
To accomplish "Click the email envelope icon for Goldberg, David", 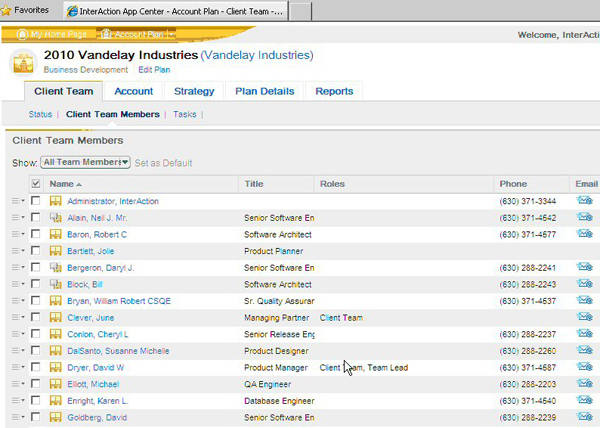I will pos(585,417).
